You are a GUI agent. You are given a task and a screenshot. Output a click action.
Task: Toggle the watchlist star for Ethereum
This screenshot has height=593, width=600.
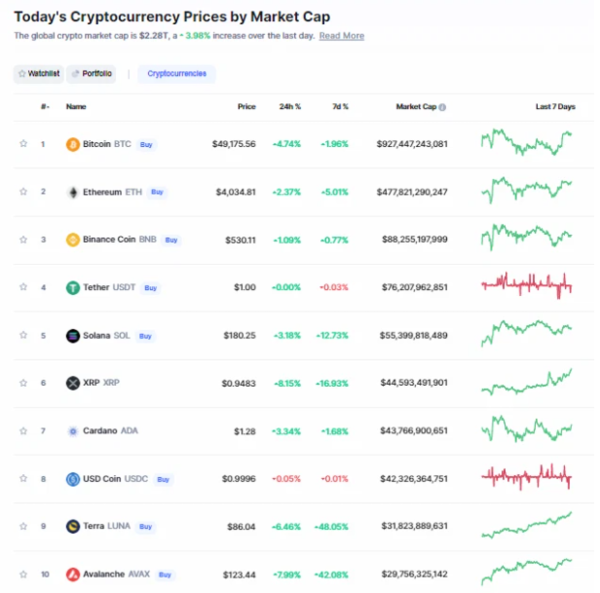coord(23,192)
